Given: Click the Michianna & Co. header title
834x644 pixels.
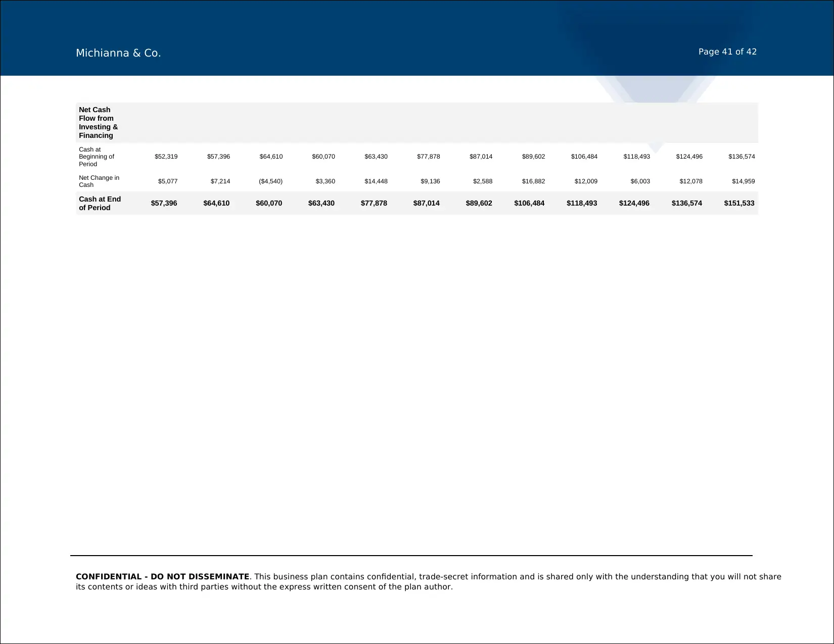Looking at the screenshot, I should pyautogui.click(x=118, y=53).
